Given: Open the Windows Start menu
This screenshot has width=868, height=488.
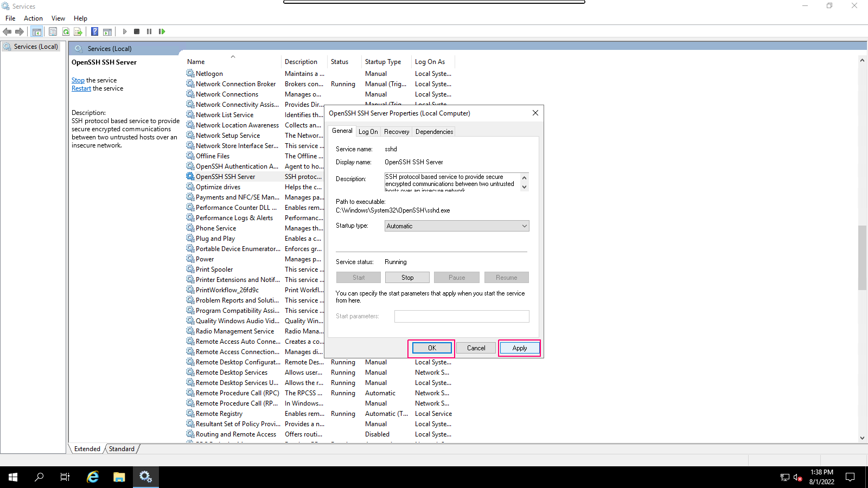Looking at the screenshot, I should click(x=13, y=477).
